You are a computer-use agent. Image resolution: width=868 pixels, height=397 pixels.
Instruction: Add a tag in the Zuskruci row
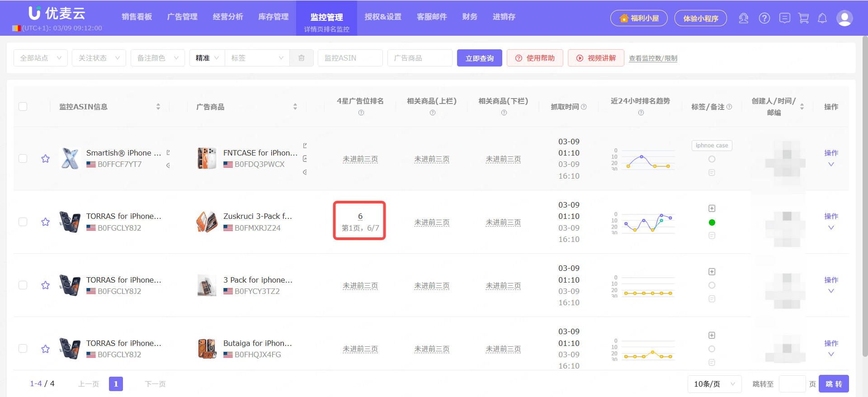712,208
